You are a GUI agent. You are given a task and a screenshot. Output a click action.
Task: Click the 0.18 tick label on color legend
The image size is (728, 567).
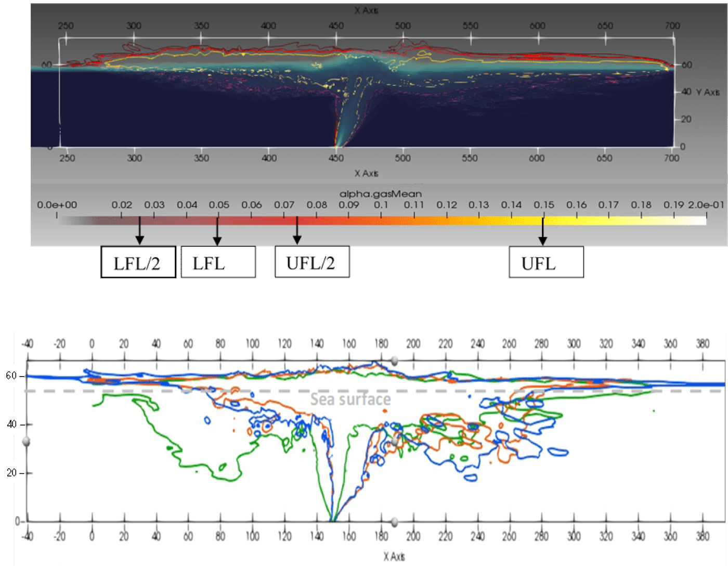(x=641, y=205)
